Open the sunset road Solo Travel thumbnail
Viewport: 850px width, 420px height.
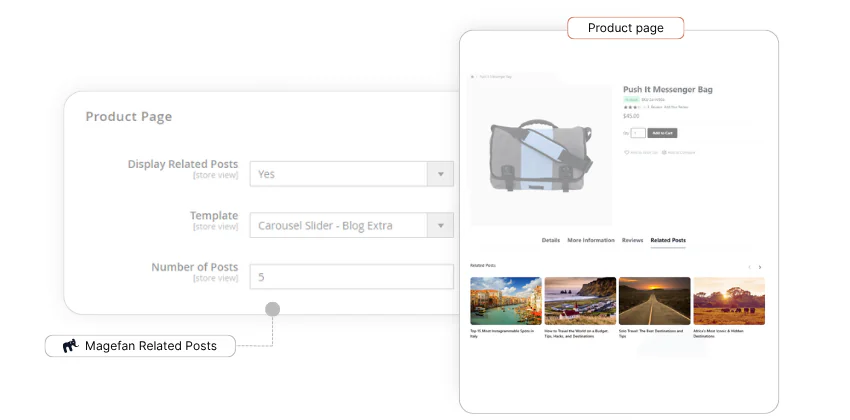(654, 301)
